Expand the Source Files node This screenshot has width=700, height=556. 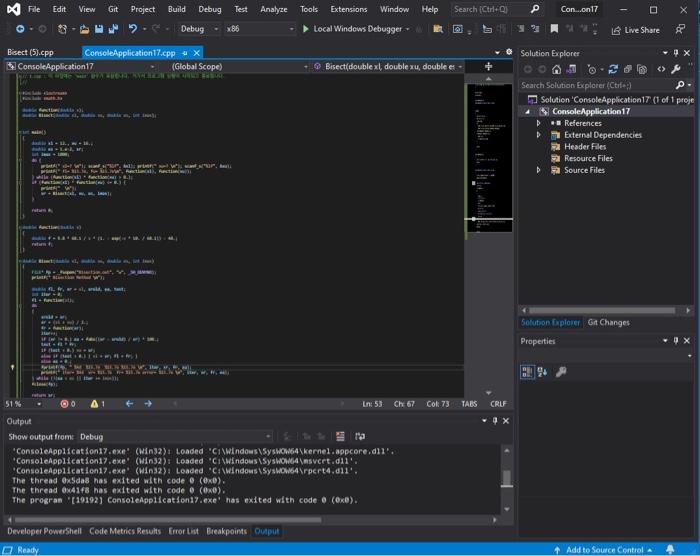point(538,170)
